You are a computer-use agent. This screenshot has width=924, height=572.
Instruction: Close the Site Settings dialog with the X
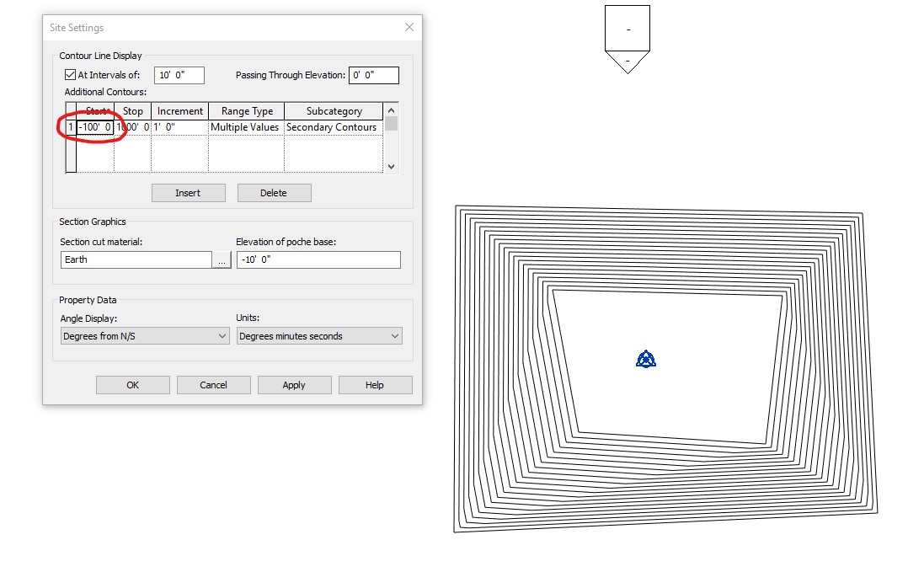click(409, 27)
